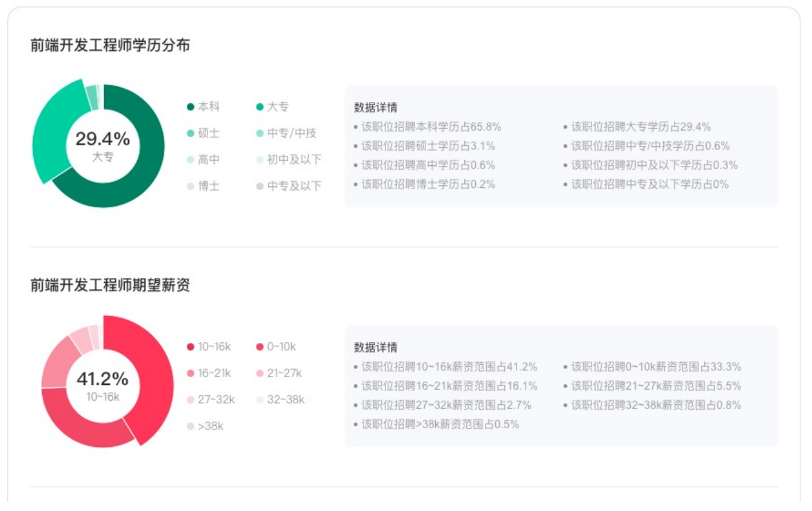Image resolution: width=812 pixels, height=511 pixels.
Task: Click the 21~27k legend dot
Action: (260, 373)
